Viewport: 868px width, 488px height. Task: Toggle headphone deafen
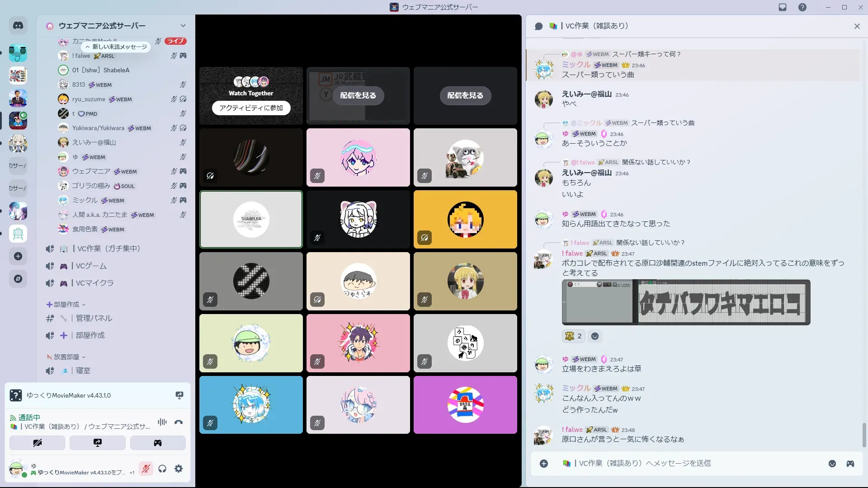162,469
